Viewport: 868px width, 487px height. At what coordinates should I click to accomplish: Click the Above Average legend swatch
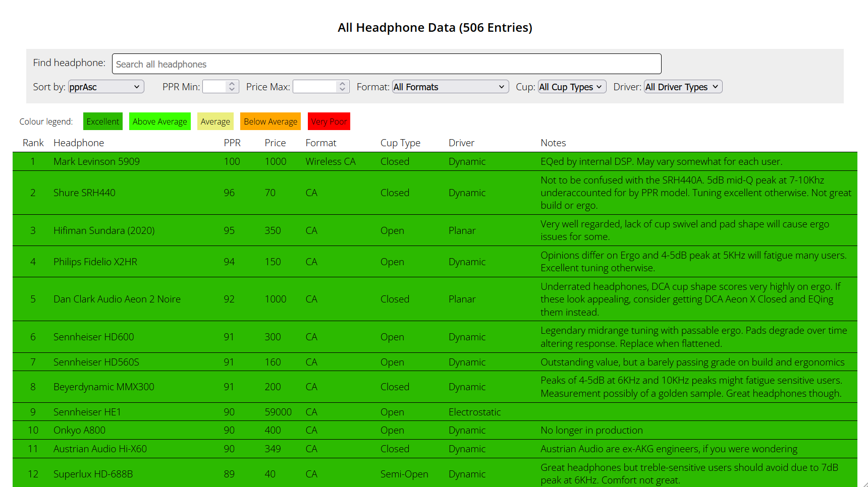[x=160, y=121]
